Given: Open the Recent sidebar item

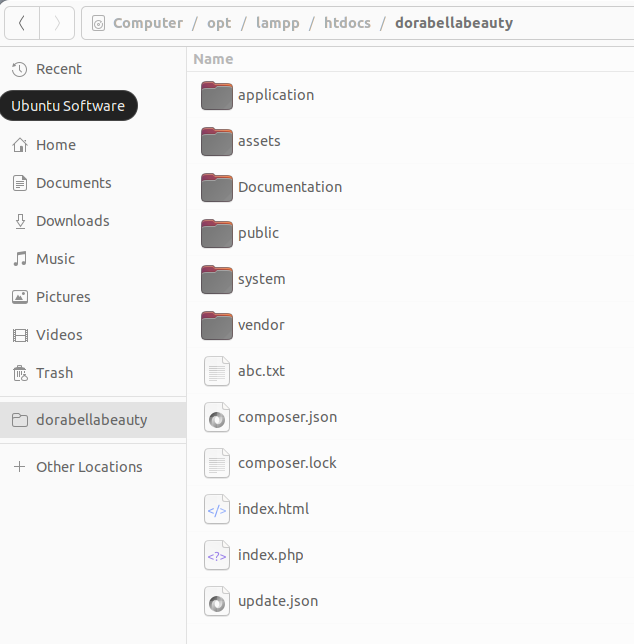Looking at the screenshot, I should pyautogui.click(x=58, y=69).
